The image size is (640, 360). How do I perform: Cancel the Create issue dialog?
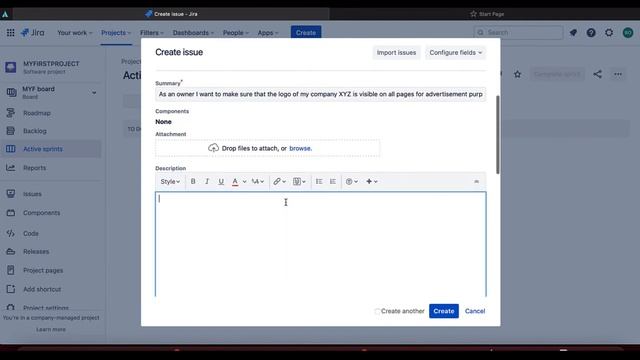475,311
